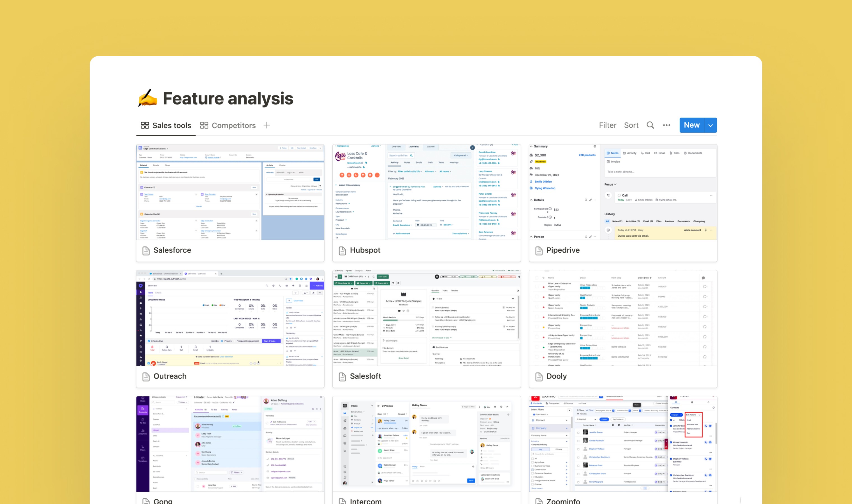This screenshot has height=504, width=852.
Task: Click the Salesloft card title
Action: tap(366, 376)
